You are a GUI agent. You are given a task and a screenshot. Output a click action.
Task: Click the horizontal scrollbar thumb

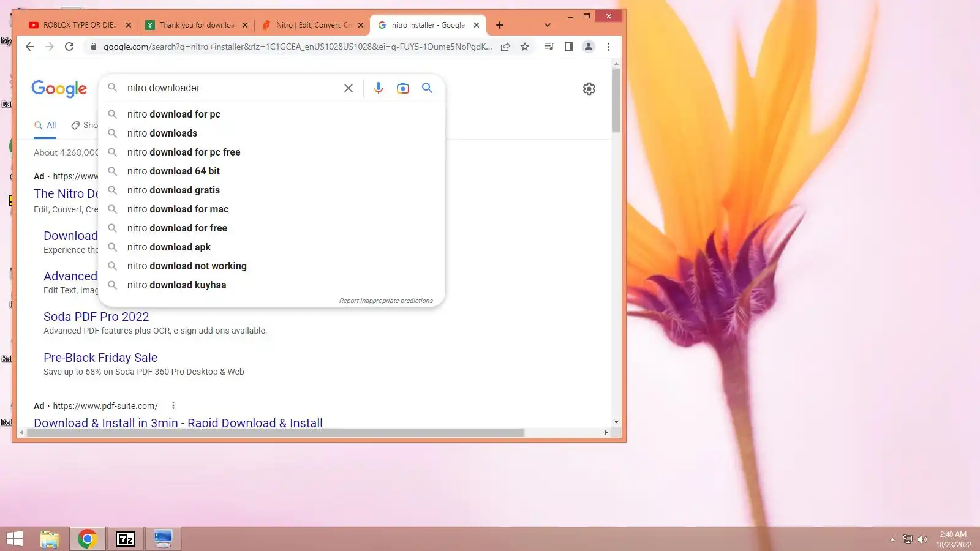point(275,432)
